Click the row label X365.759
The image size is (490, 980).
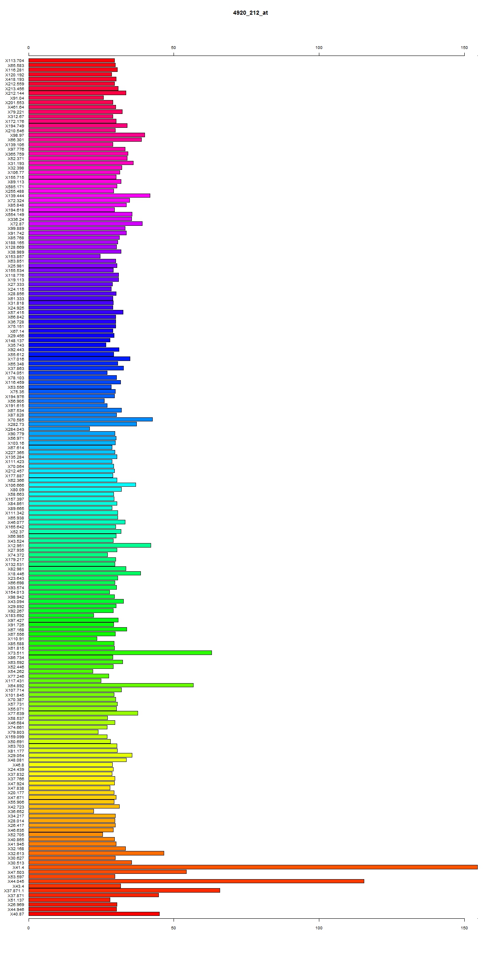point(15,154)
